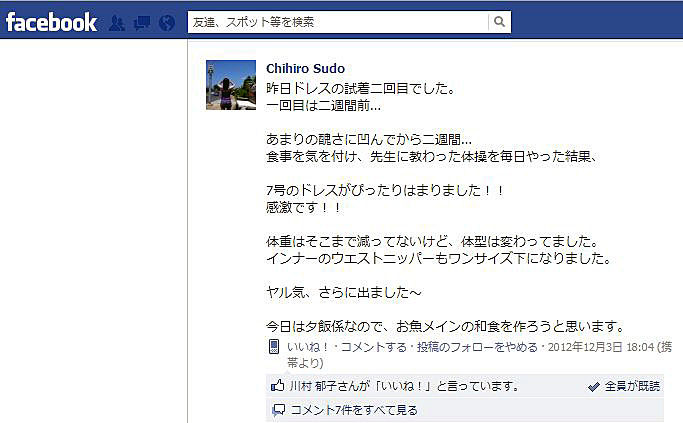Click コメントする to comment
Screen dimensions: 683x423
[x=373, y=347]
